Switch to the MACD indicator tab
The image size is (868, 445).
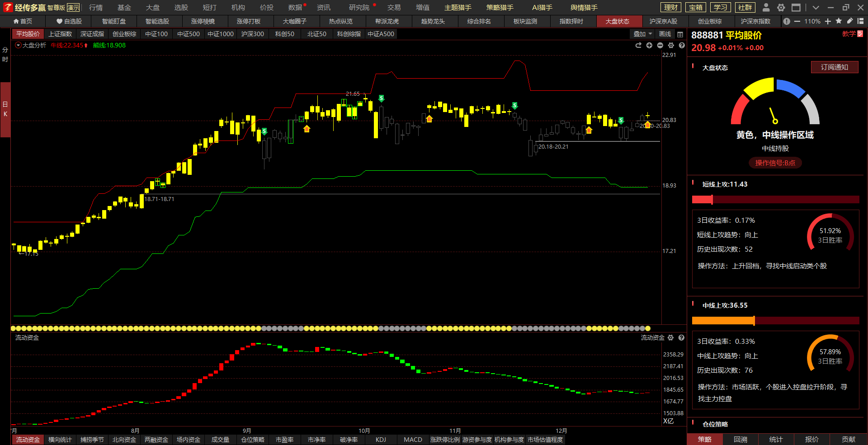pos(413,440)
